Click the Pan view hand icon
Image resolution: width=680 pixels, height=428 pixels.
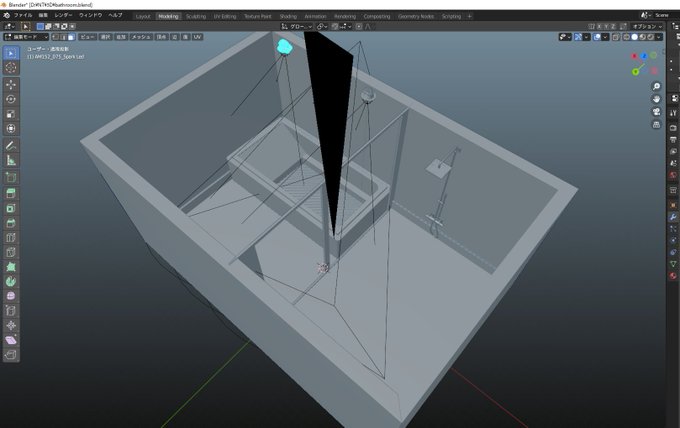(657, 99)
